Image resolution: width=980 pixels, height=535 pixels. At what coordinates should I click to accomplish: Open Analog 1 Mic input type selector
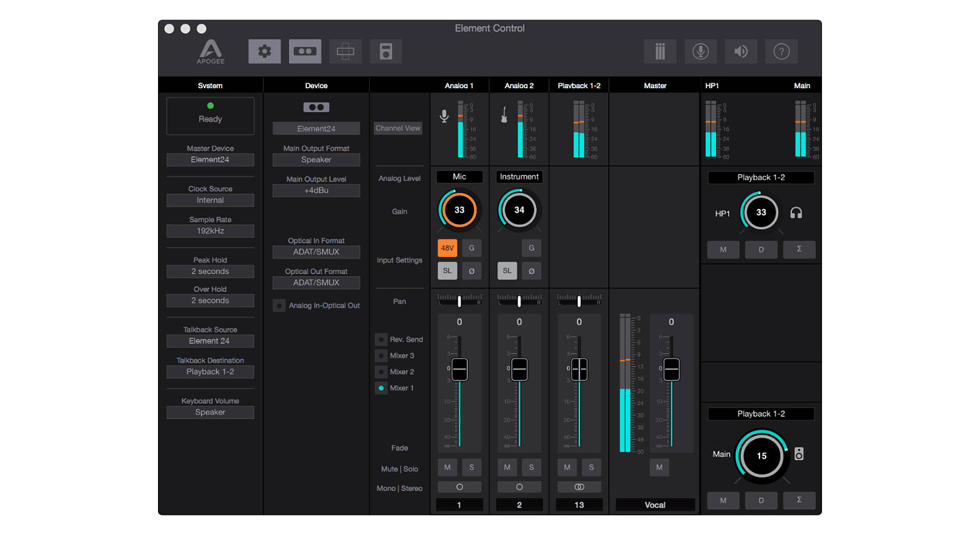(459, 177)
